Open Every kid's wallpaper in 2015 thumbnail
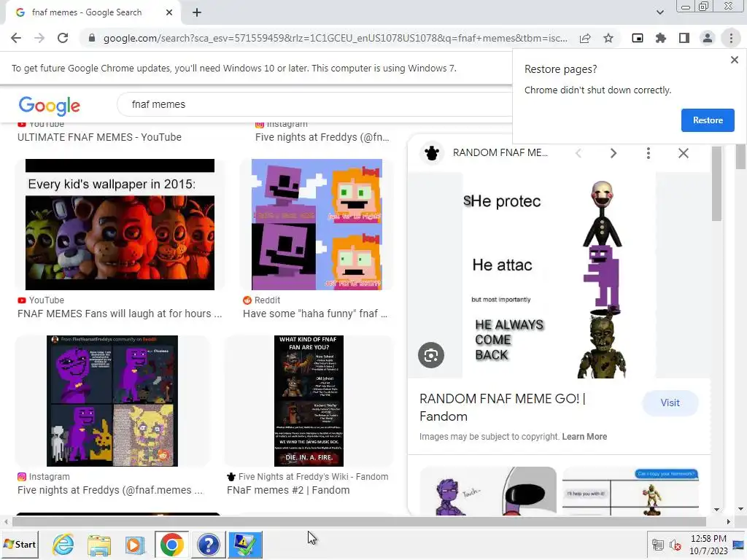 (x=120, y=225)
